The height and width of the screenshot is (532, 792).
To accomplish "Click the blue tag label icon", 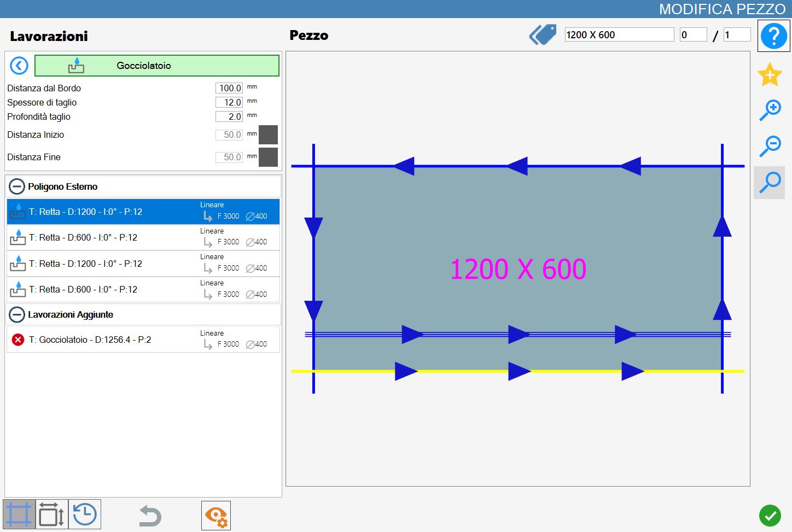I will [x=543, y=34].
